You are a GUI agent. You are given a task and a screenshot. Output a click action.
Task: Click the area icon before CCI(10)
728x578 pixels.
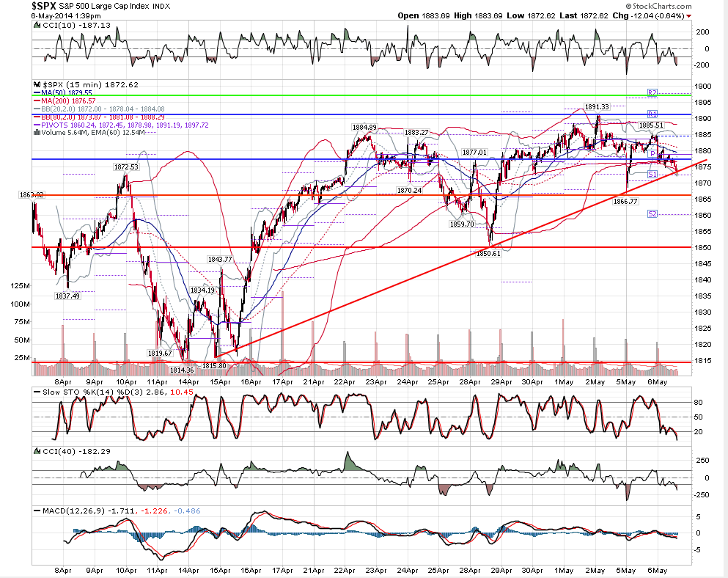pyautogui.click(x=37, y=26)
